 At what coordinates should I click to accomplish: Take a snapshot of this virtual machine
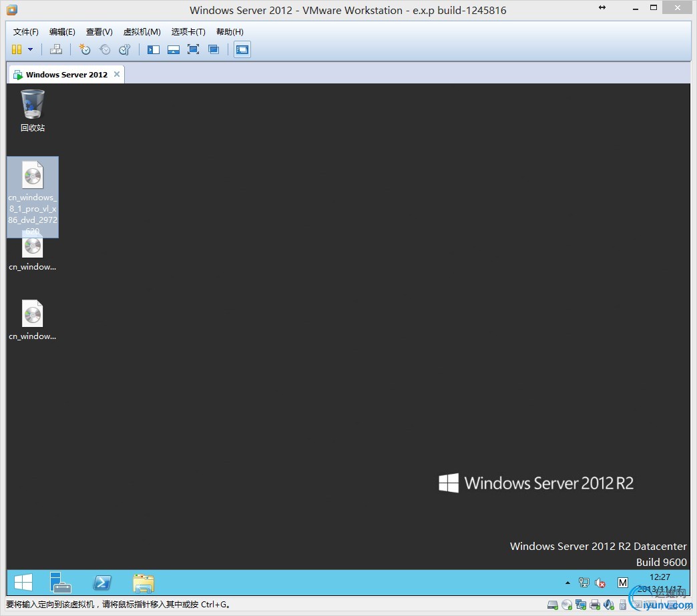(85, 49)
